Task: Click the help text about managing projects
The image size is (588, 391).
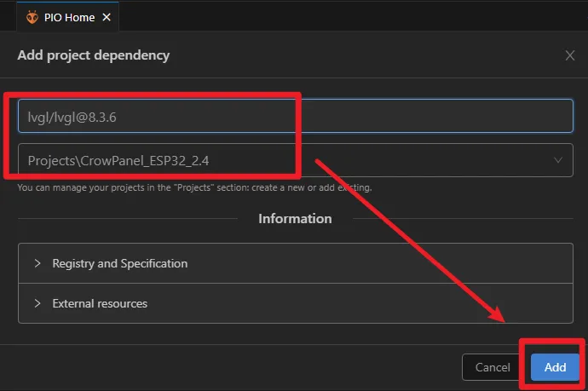Action: point(194,187)
